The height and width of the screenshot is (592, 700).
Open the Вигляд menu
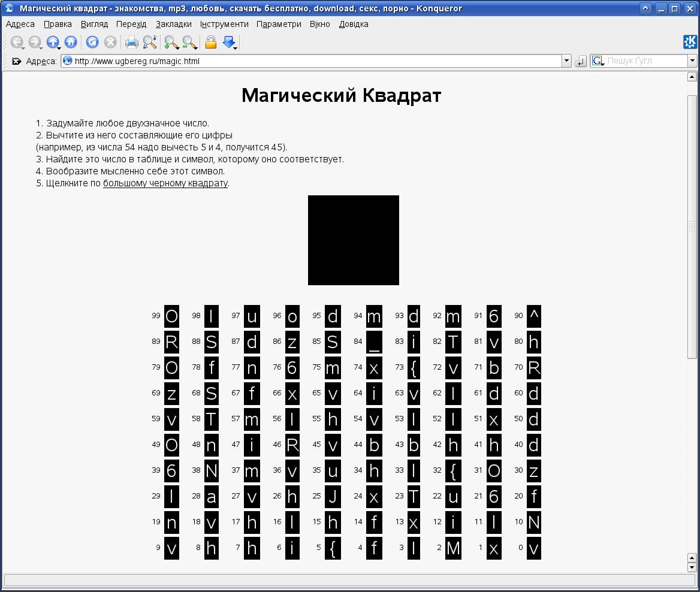[x=94, y=24]
